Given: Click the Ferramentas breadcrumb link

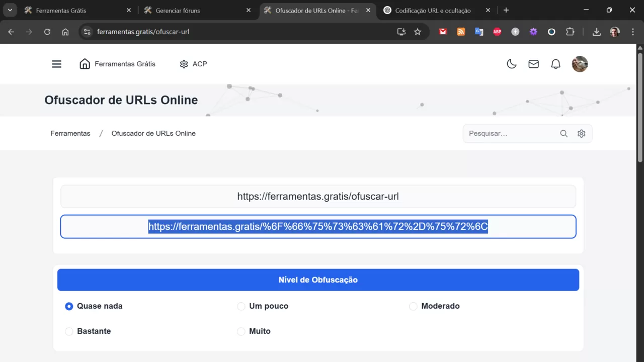Looking at the screenshot, I should coord(70,133).
